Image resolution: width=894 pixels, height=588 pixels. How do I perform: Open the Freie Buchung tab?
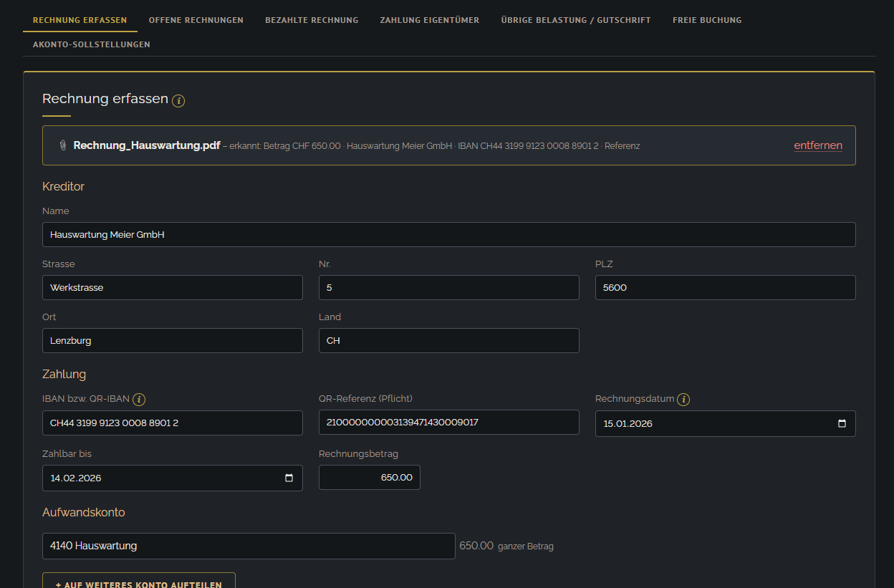click(x=707, y=20)
